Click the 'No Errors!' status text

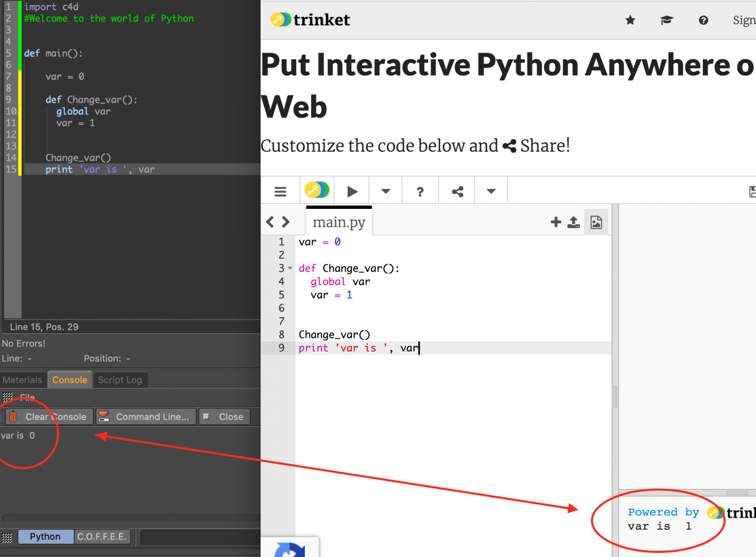[24, 343]
